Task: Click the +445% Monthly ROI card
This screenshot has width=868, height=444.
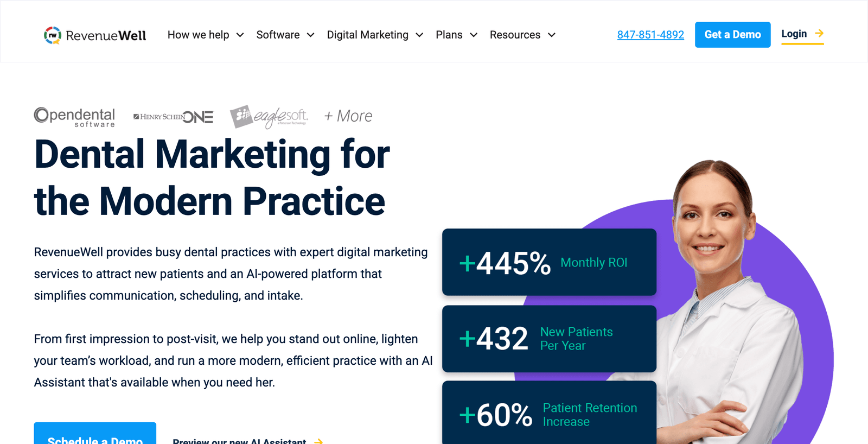Action: pyautogui.click(x=549, y=262)
